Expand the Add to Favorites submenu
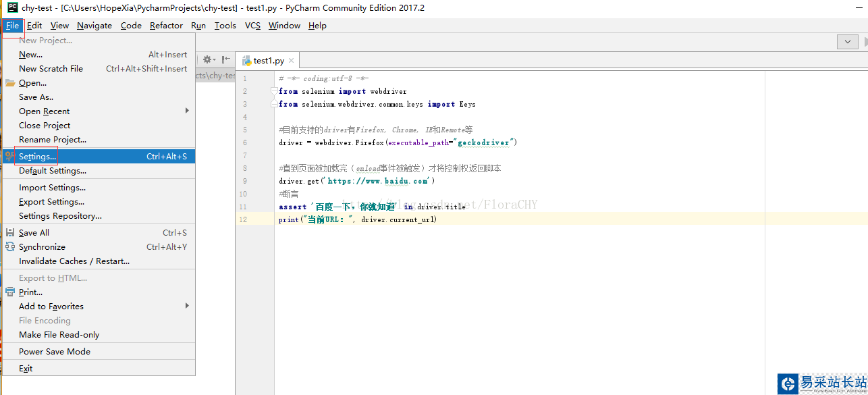This screenshot has height=395, width=868. (99, 307)
